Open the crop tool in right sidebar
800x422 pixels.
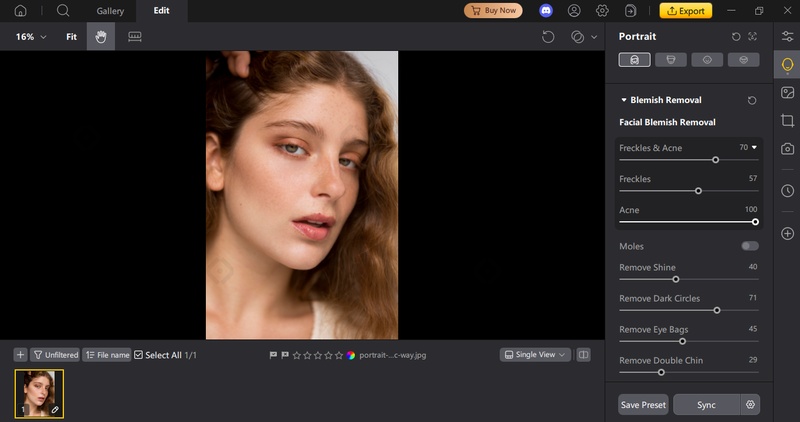tap(788, 120)
